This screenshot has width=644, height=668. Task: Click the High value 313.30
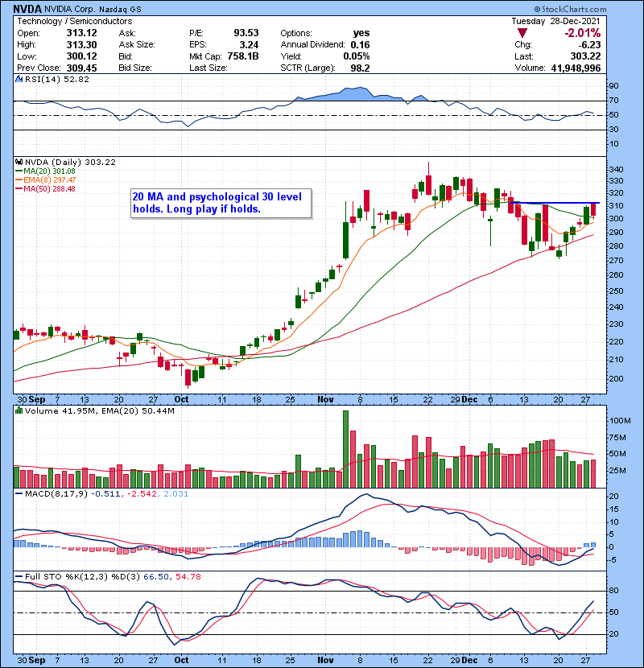pos(81,45)
